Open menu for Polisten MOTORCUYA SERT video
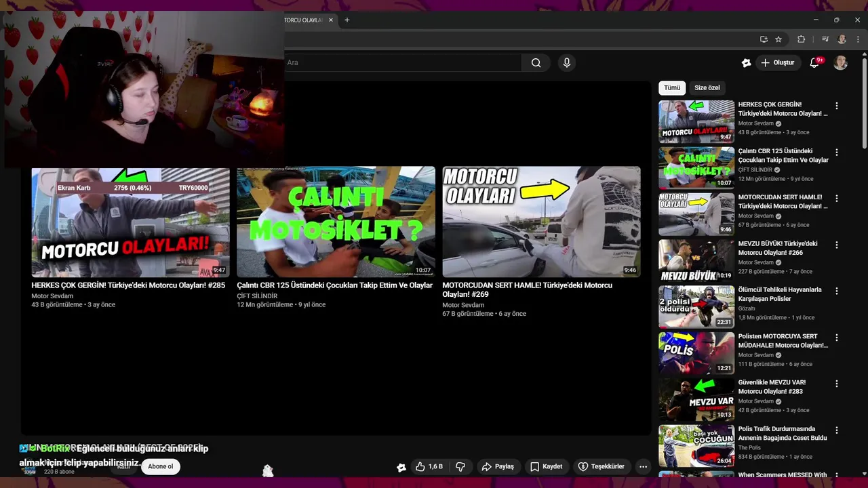868x488 pixels. 837,338
